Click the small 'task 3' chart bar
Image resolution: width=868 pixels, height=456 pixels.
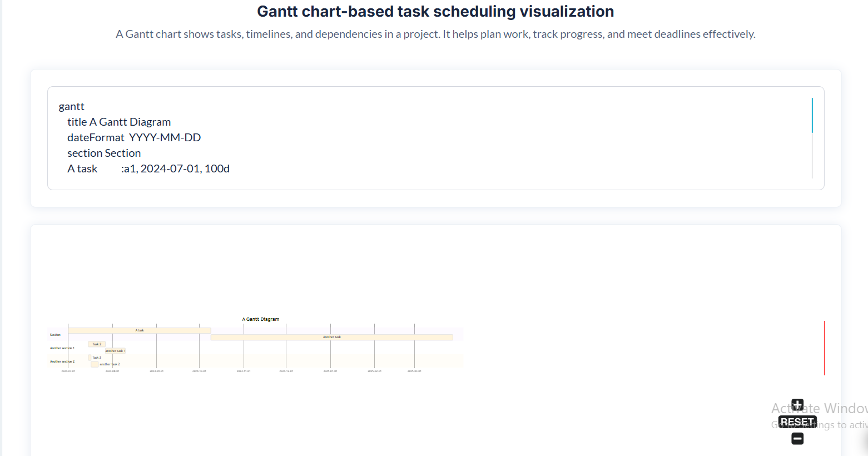[90, 358]
